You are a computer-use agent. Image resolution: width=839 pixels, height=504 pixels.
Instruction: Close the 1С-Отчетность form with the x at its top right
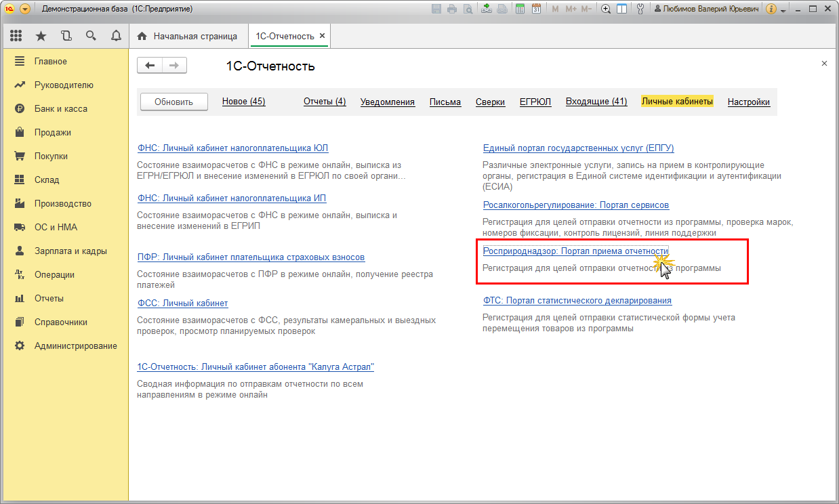[x=824, y=63]
